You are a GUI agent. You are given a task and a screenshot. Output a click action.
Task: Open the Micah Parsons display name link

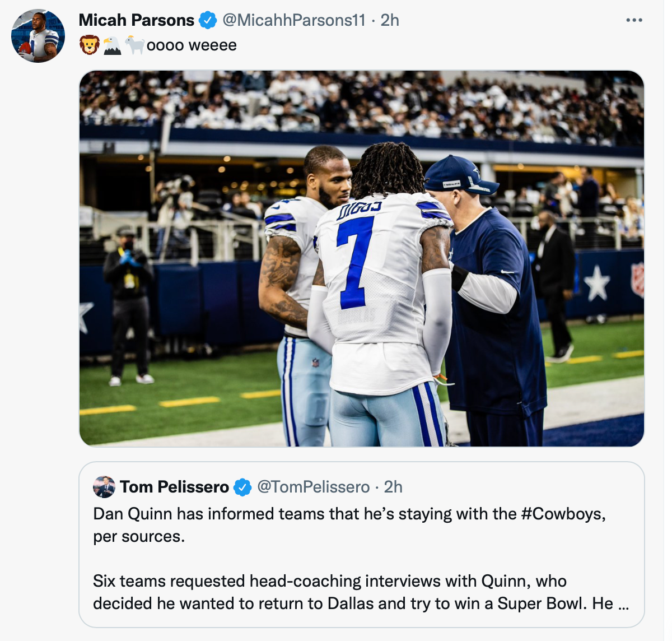pos(136,20)
